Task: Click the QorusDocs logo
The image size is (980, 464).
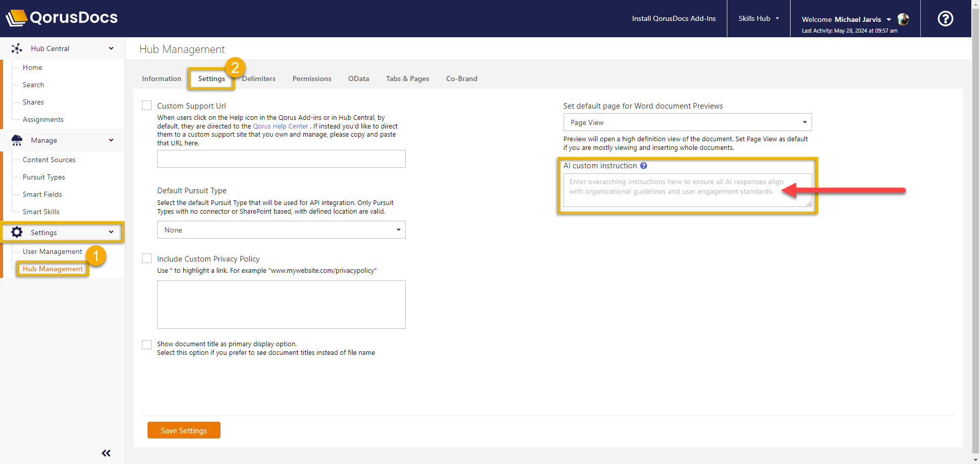Action: pyautogui.click(x=62, y=18)
